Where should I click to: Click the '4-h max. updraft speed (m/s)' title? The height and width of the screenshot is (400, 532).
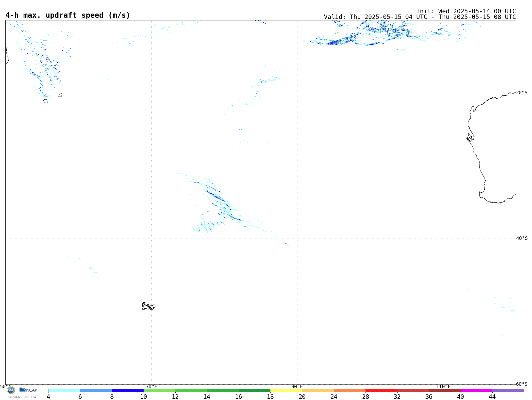tap(68, 15)
